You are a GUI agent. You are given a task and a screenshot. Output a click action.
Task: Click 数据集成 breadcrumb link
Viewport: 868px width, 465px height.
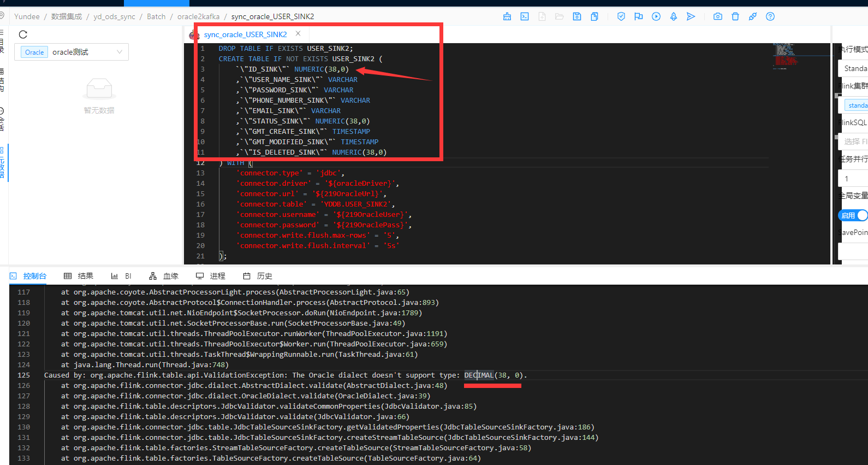(x=67, y=16)
